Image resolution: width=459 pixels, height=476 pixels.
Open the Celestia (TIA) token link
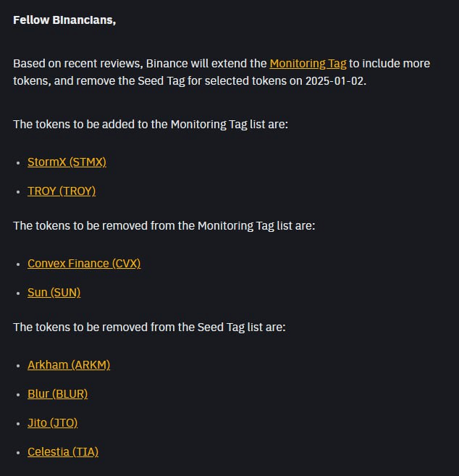point(63,452)
